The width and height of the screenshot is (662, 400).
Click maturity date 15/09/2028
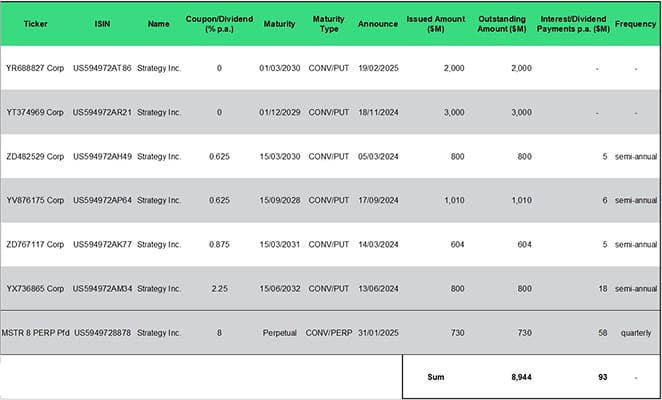279,200
